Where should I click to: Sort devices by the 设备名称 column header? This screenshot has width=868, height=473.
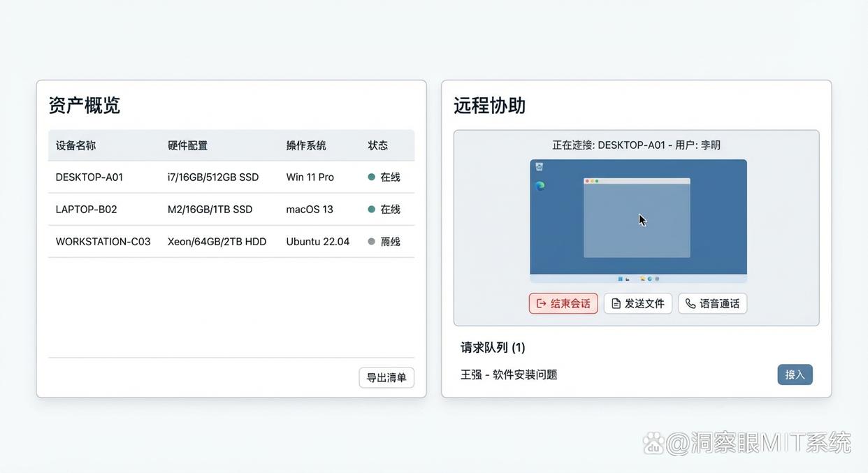pyautogui.click(x=75, y=145)
